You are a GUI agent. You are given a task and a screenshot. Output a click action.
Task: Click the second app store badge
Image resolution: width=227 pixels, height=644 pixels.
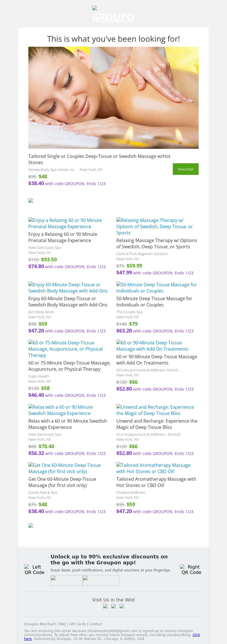pos(101,580)
